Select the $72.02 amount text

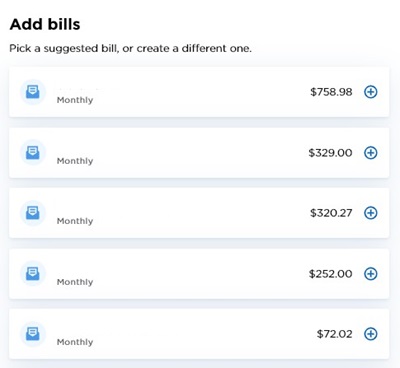click(334, 334)
